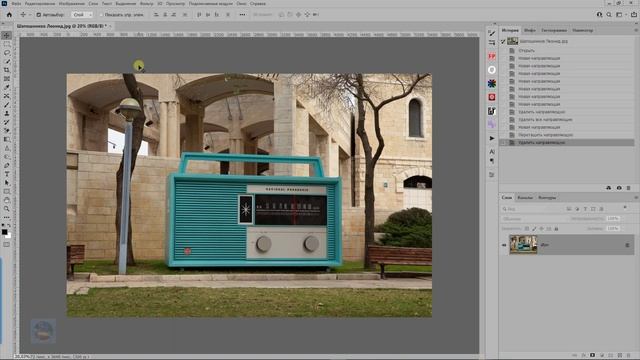
Task: Open the search magnifier at top right
Action: tap(609, 14)
